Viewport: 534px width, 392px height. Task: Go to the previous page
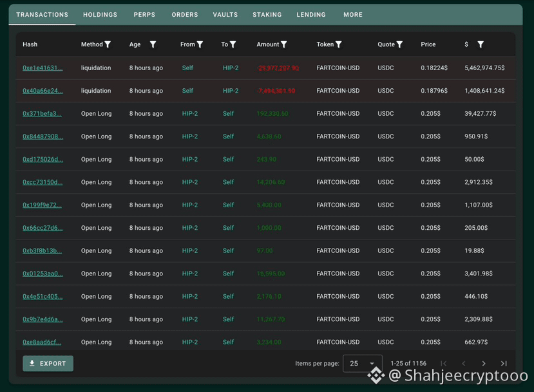464,364
